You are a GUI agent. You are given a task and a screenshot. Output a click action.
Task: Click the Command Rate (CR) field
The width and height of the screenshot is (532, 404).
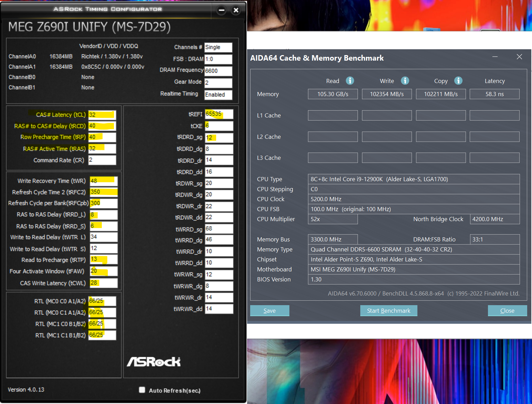tap(102, 160)
